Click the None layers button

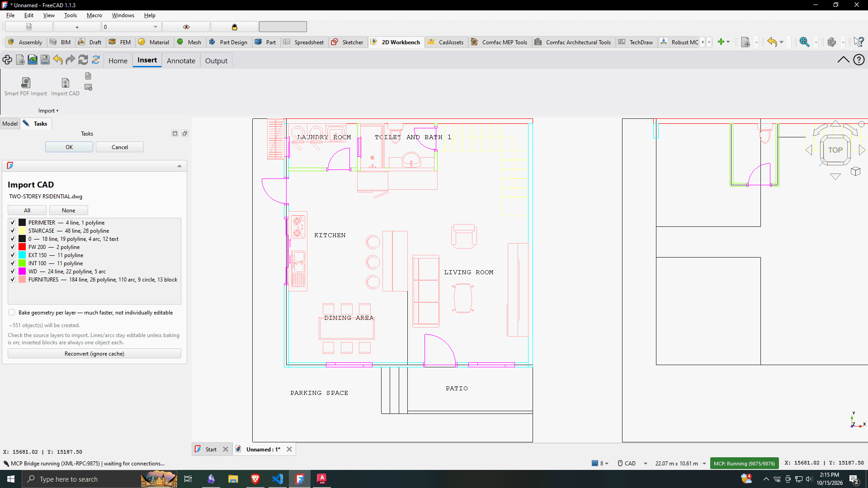(x=69, y=211)
